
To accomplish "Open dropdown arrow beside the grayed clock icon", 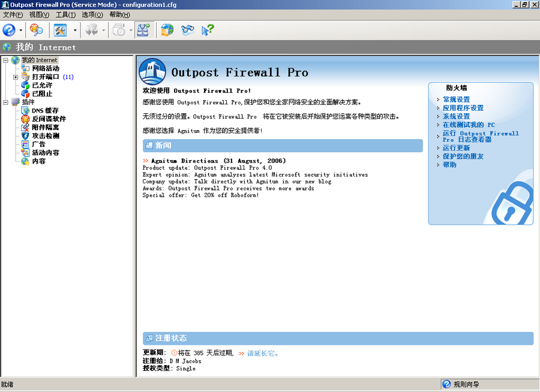I will pyautogui.click(x=131, y=31).
